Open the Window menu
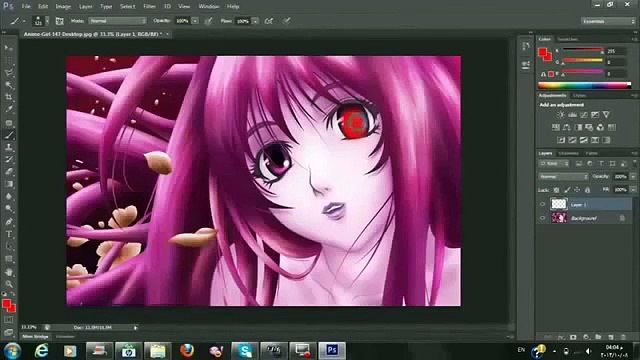Image resolution: width=640 pixels, height=360 pixels. tap(209, 7)
